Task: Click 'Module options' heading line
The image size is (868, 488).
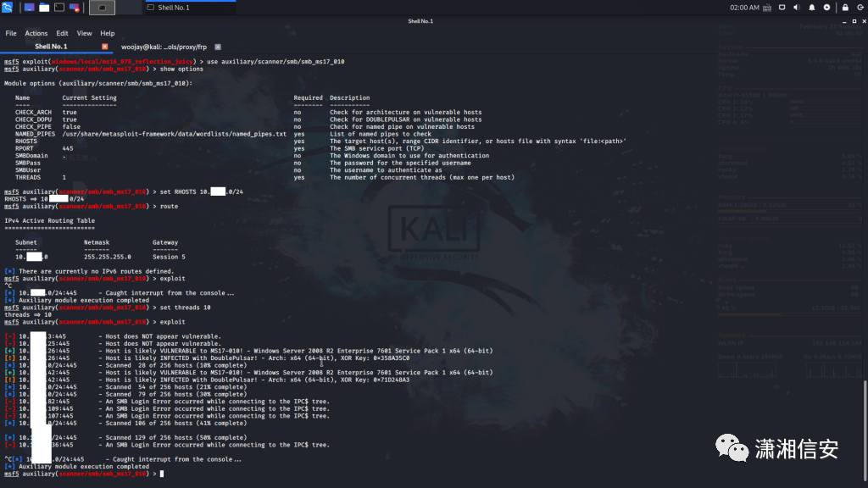Action: point(98,84)
